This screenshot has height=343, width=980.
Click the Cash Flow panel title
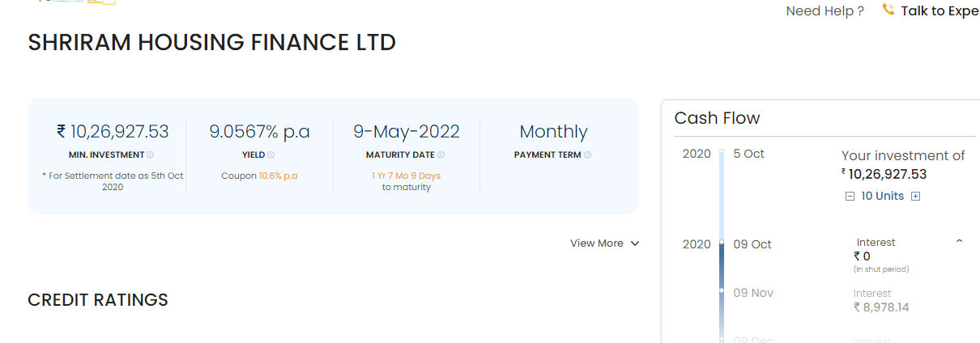[717, 118]
